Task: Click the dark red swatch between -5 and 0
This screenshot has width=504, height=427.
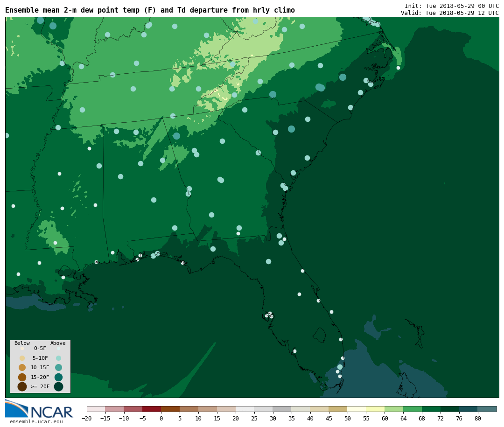Action: 152,409
